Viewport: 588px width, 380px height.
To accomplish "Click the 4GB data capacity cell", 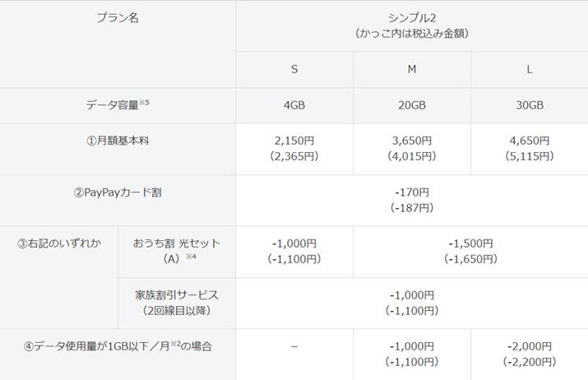I will (x=294, y=105).
